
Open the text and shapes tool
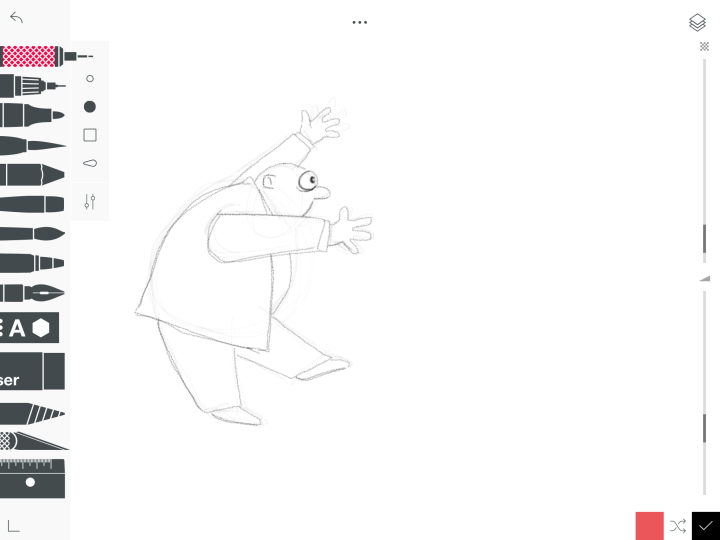(x=28, y=327)
